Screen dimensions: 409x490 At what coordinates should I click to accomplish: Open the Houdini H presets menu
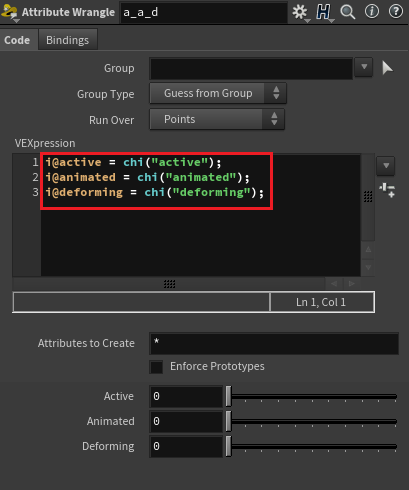click(x=324, y=12)
